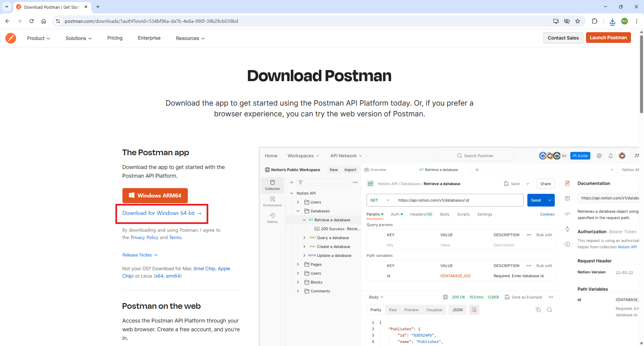Image resolution: width=644 pixels, height=346 pixels.
Task: Click the copy response icon
Action: coord(538,310)
